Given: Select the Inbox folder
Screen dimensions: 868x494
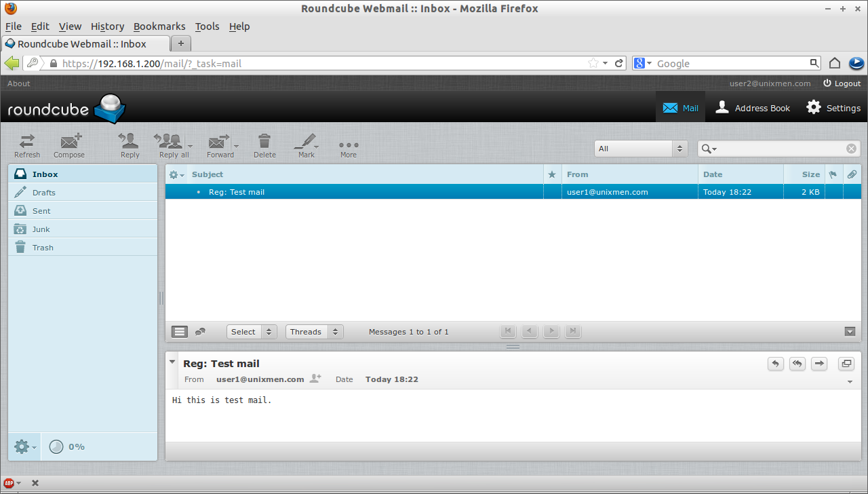Looking at the screenshot, I should pos(83,174).
